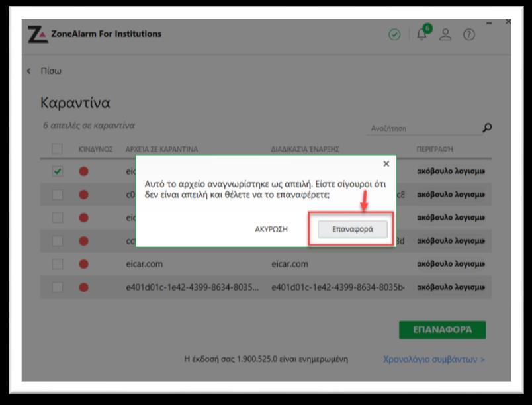Viewport: 532px width, 405px height.
Task: Click the red risk dot in eicar.com row
Action: 84,264
